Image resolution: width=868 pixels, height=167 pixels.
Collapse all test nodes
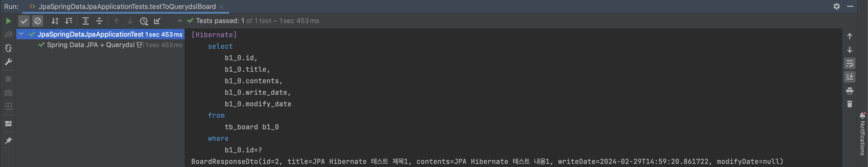[99, 21]
